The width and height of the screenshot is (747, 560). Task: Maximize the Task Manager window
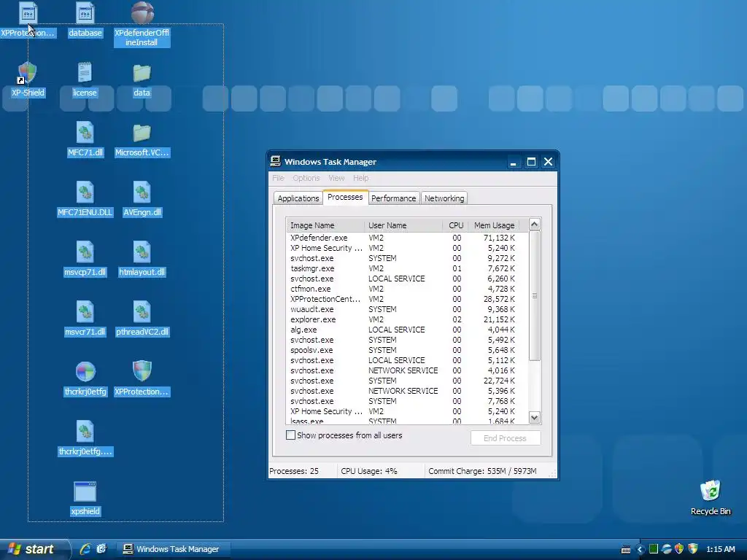pos(531,162)
